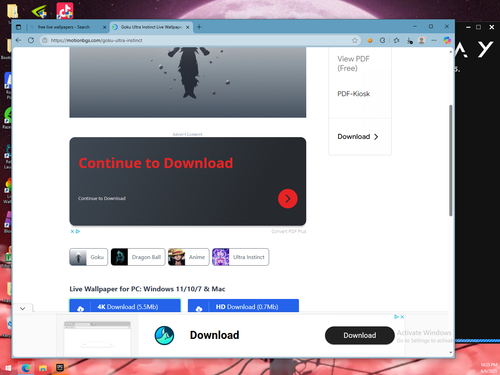Open the TikTok desktop shortcut
The width and height of the screenshot is (500, 375).
(65, 10)
